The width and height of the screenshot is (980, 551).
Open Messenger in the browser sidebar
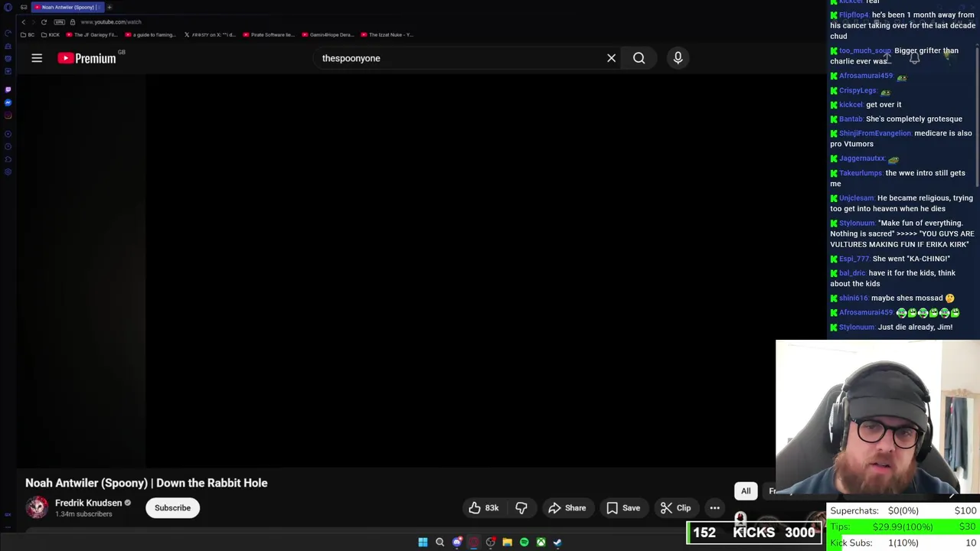(x=8, y=103)
